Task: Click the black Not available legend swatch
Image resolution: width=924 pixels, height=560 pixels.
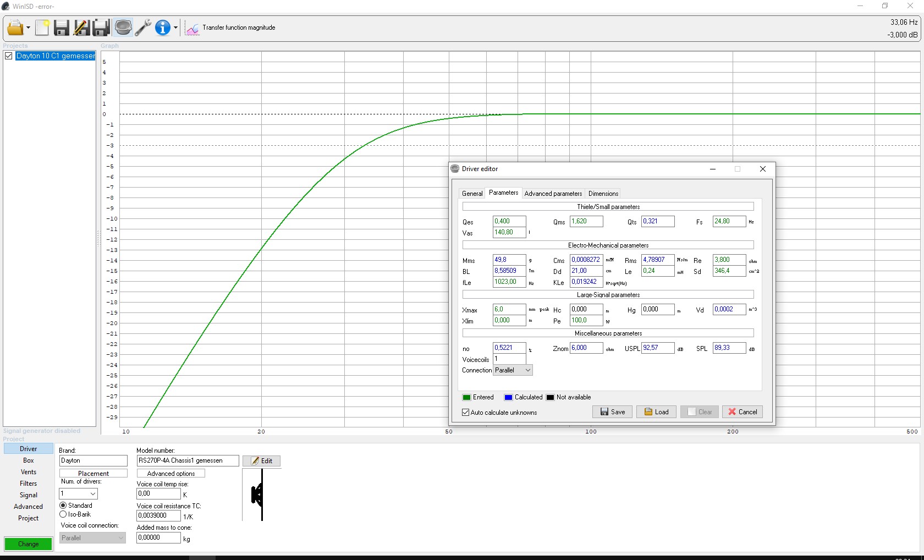Action: pyautogui.click(x=550, y=398)
